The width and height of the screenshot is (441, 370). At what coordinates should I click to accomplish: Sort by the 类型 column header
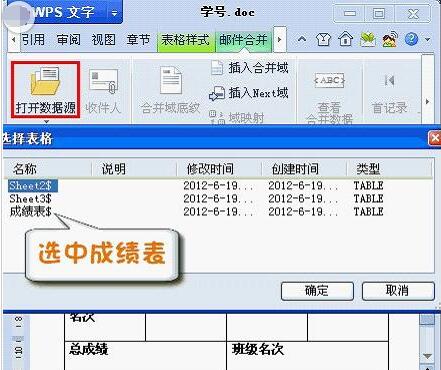pyautogui.click(x=389, y=169)
